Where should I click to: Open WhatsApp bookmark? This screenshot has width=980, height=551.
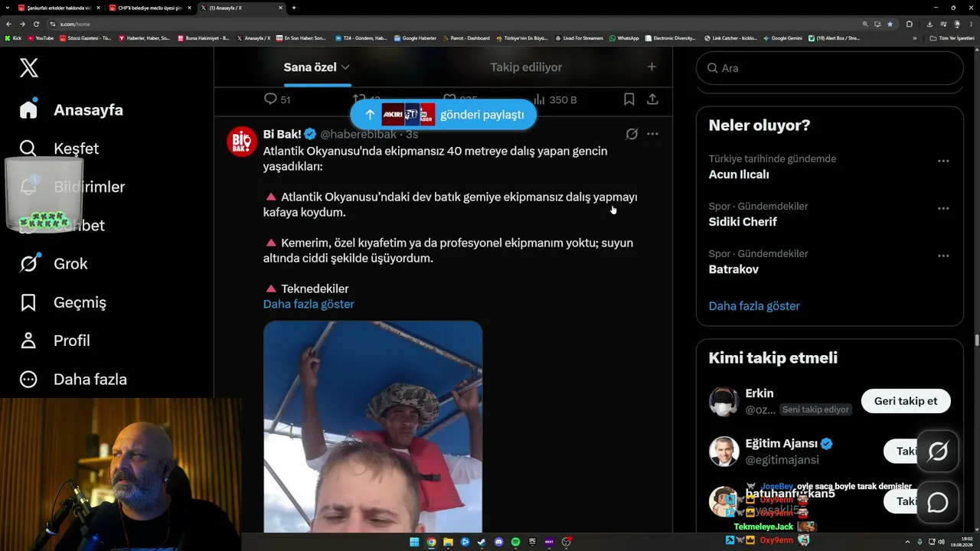624,38
